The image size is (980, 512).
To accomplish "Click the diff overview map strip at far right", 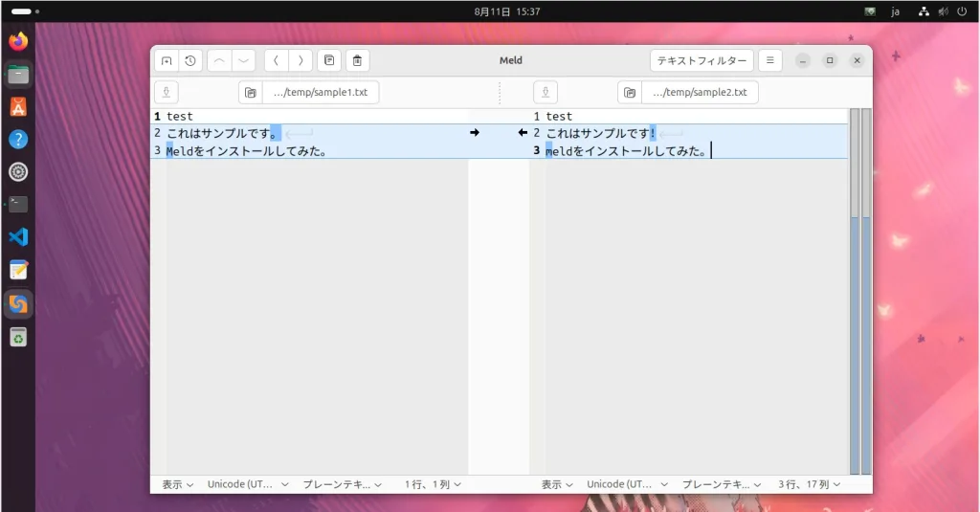I will 866,291.
